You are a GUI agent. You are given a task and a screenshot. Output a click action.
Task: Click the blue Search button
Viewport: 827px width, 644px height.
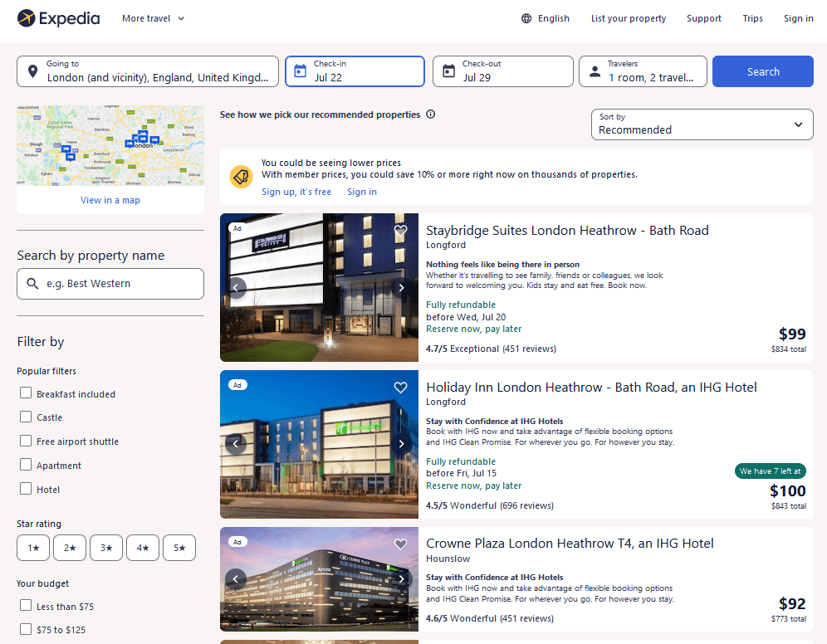[762, 71]
